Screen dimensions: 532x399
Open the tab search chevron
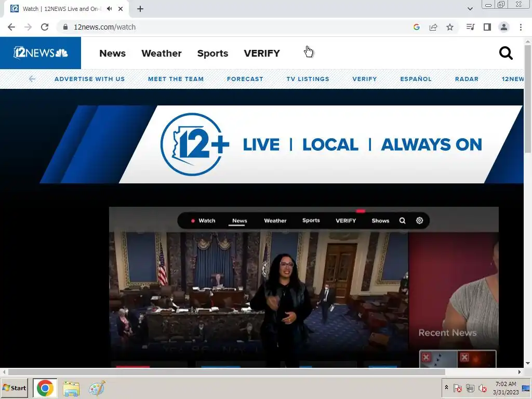470,9
